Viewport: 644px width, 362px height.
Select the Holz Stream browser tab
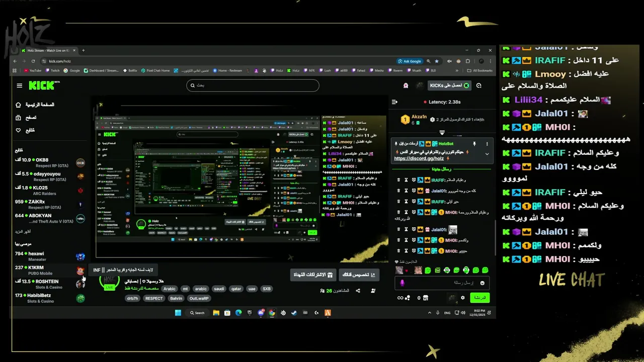[49, 50]
